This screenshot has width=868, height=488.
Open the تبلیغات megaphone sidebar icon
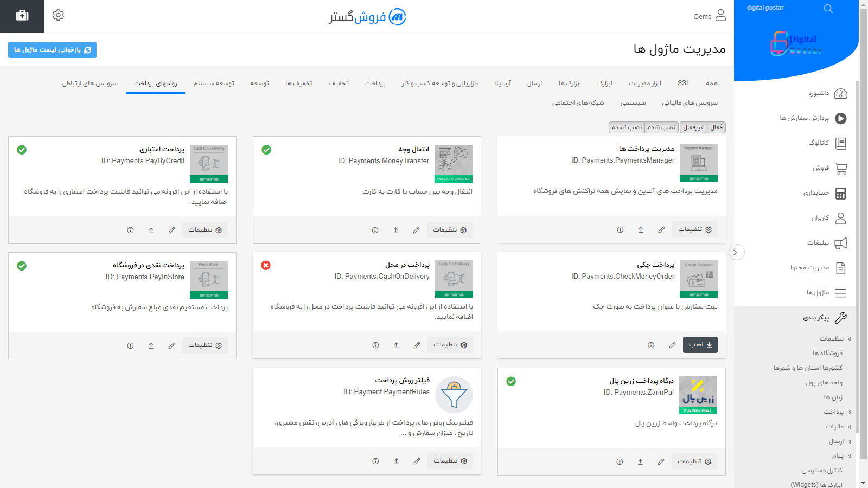[x=841, y=243]
